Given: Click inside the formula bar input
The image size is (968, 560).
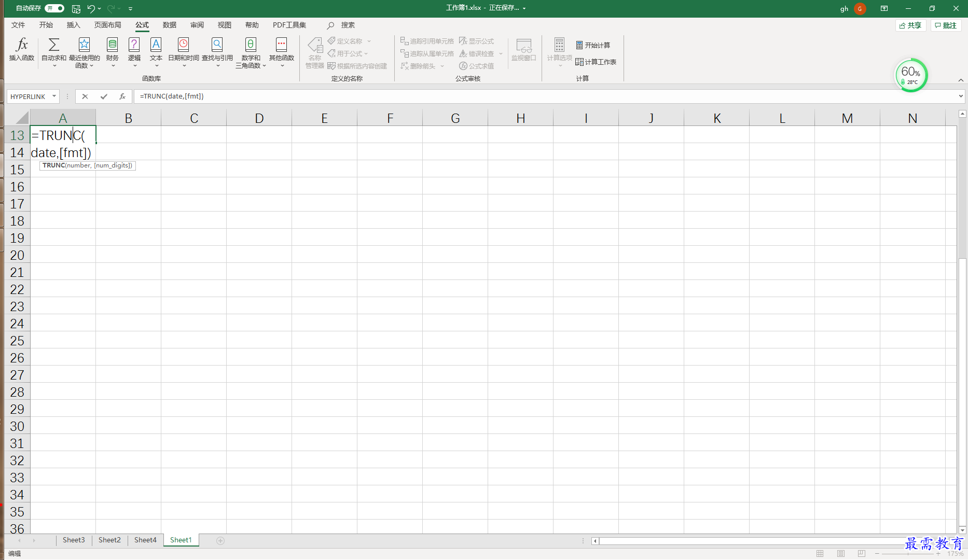Looking at the screenshot, I should pyautogui.click(x=545, y=96).
